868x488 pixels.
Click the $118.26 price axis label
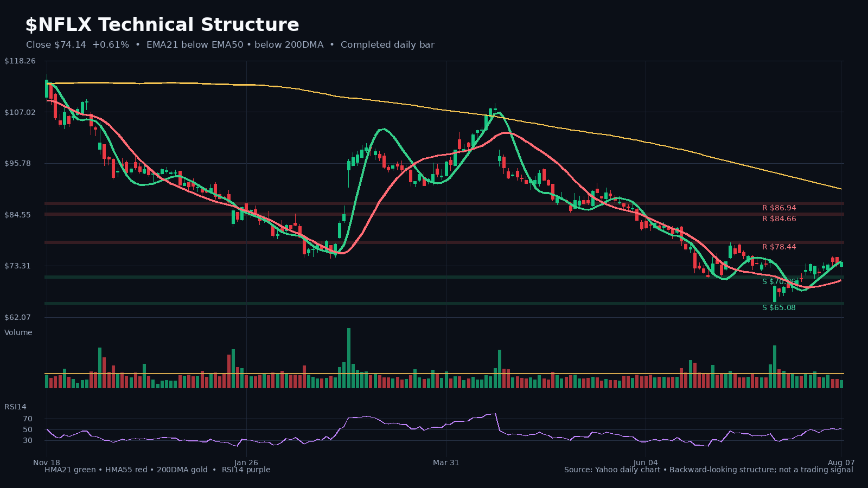(20, 61)
